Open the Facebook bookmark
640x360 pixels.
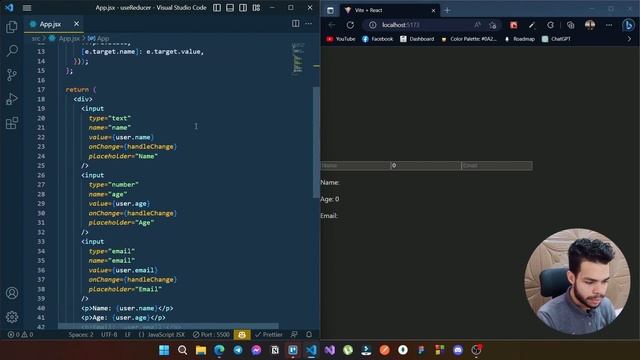tap(378, 39)
